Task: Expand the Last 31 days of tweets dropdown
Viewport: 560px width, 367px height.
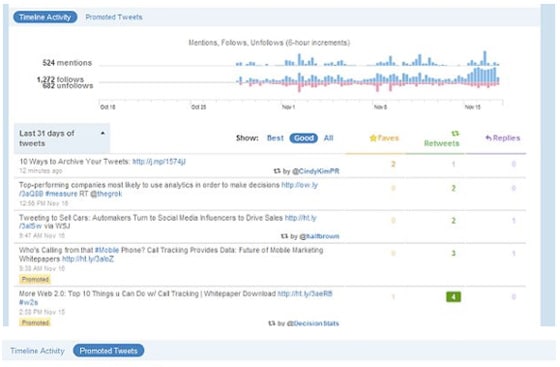Action: (62, 138)
